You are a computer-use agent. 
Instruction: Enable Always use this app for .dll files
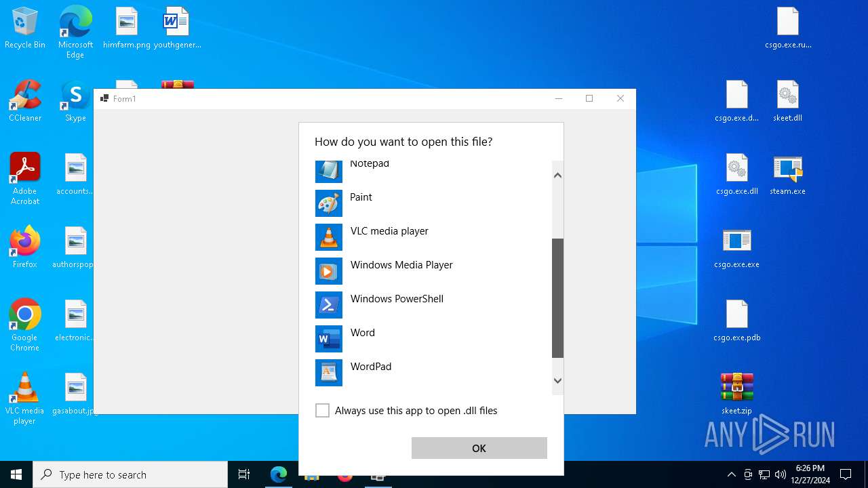pos(323,411)
